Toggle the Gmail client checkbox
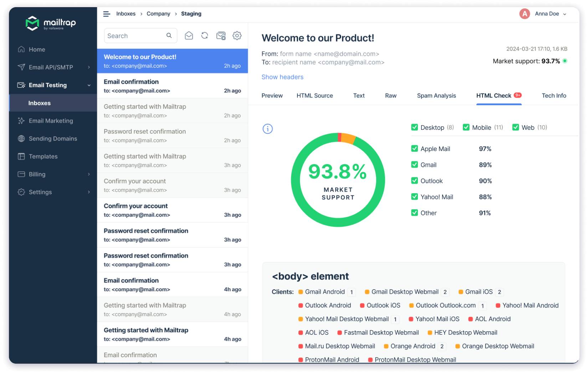 coord(414,165)
